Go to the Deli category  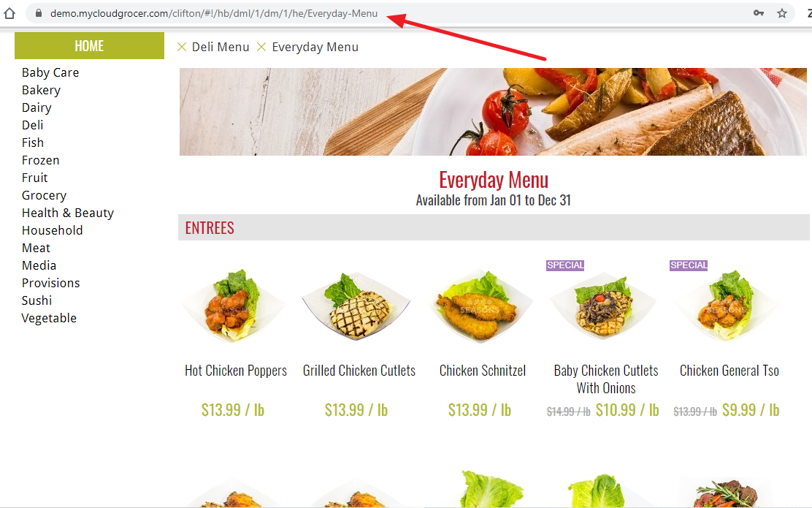tap(33, 125)
